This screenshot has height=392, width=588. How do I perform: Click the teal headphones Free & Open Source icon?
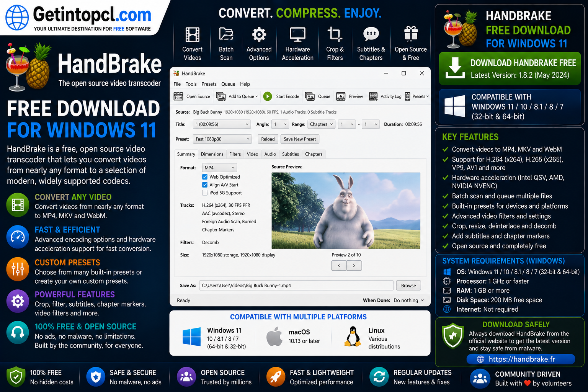[18, 333]
